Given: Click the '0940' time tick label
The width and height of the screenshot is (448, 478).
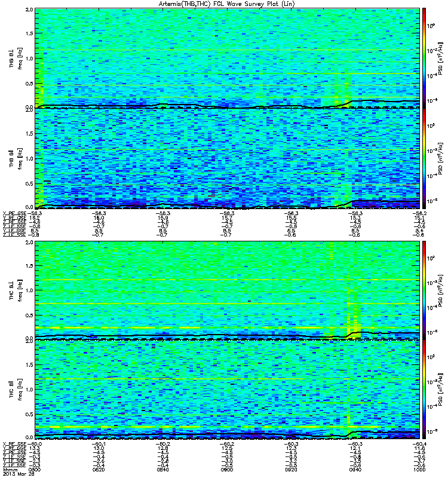Looking at the screenshot, I should pyautogui.click(x=355, y=470).
